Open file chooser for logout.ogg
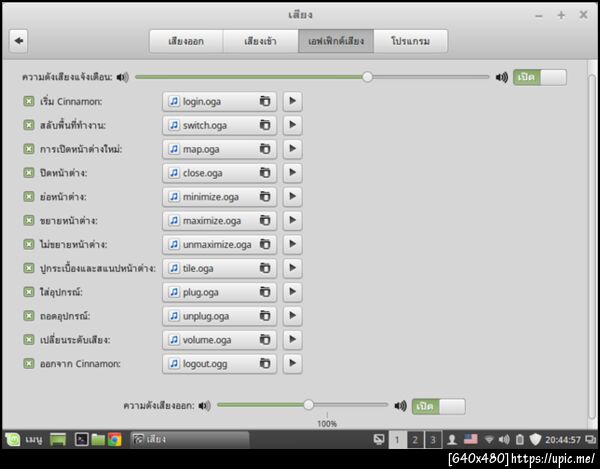Image resolution: width=600 pixels, height=469 pixels. pyautogui.click(x=219, y=363)
